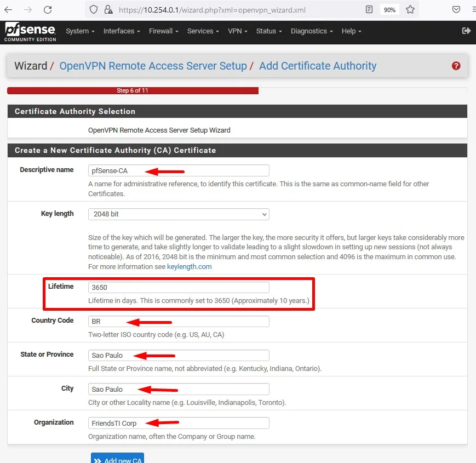Click the Country Code input field
Screen dimensions: 476x463
pyautogui.click(x=179, y=321)
